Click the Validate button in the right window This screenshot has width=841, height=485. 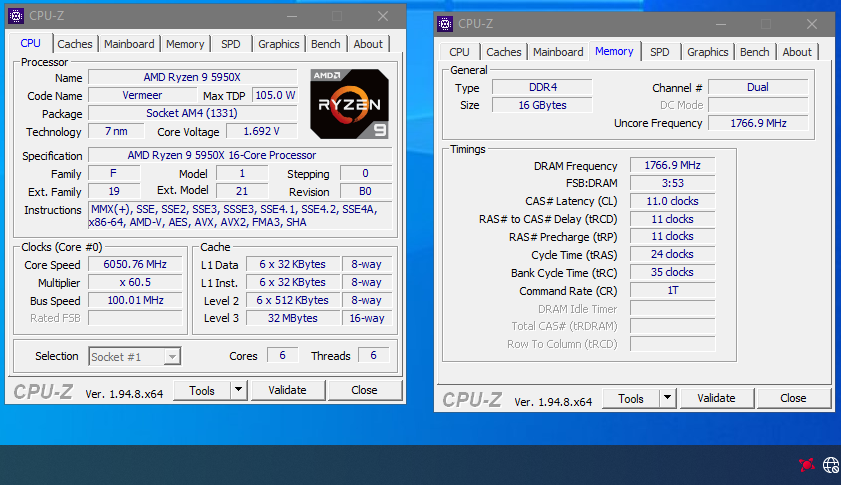717,398
